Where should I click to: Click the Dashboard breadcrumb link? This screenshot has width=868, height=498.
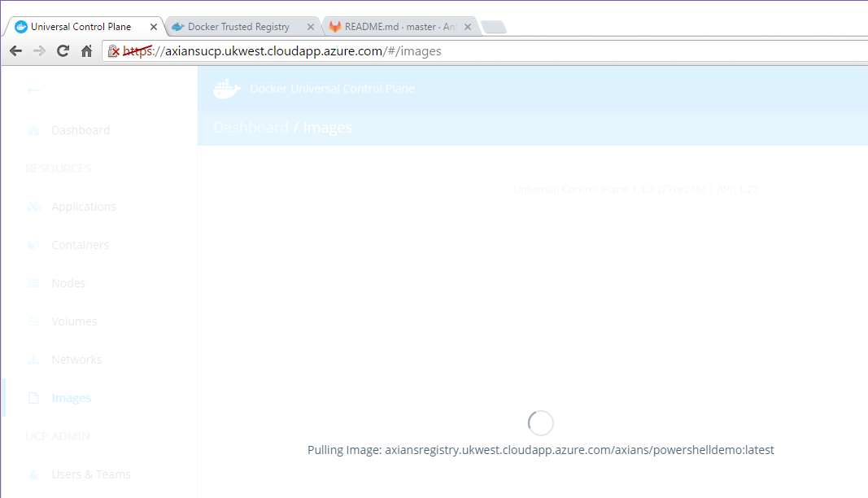click(251, 128)
